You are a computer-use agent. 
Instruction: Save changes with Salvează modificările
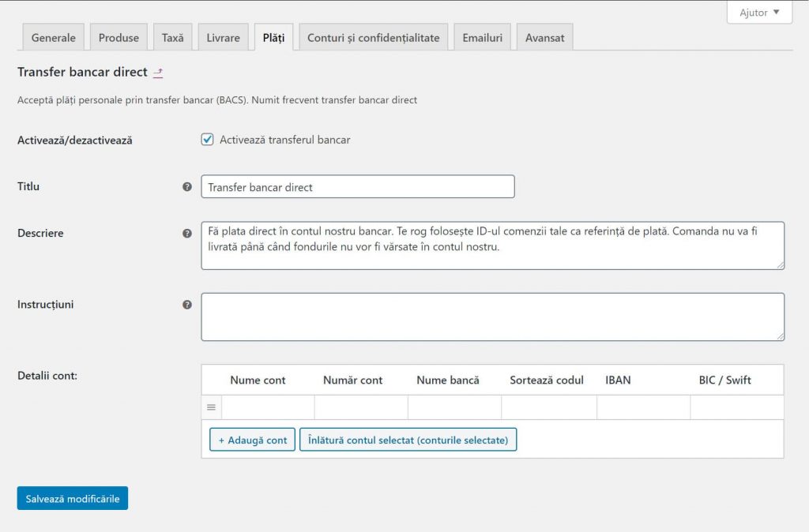(72, 498)
